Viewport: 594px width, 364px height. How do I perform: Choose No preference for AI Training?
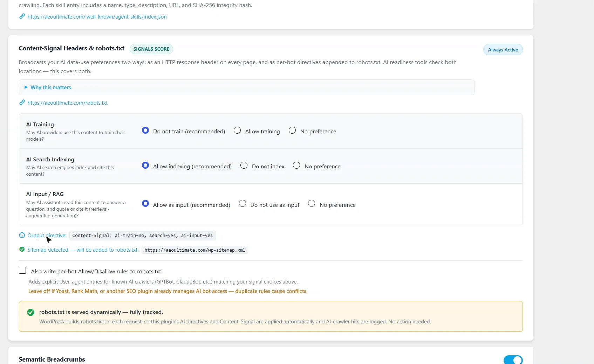pos(292,131)
